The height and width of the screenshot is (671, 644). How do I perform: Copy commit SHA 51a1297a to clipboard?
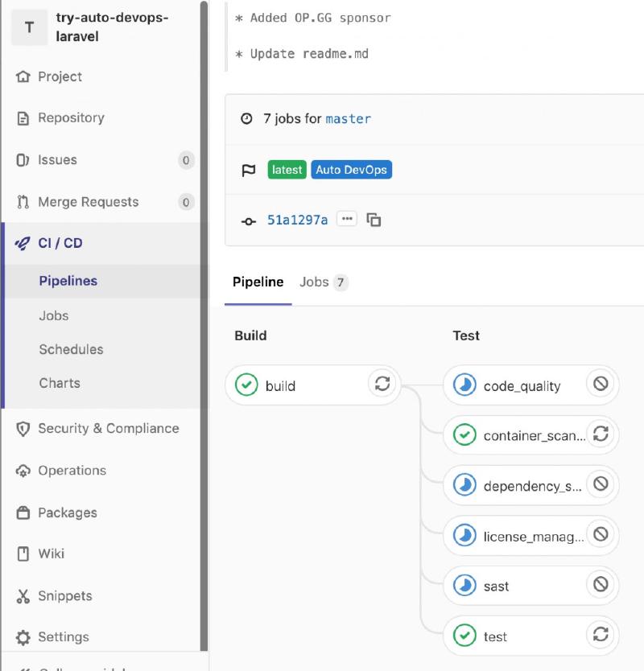click(374, 219)
